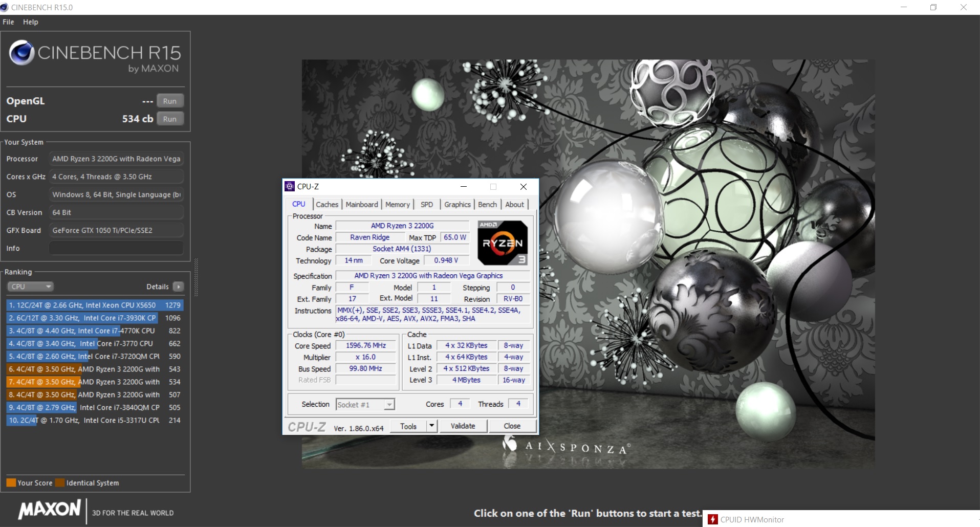Close the CPU-Z window with X
Image resolution: width=980 pixels, height=527 pixels.
524,187
